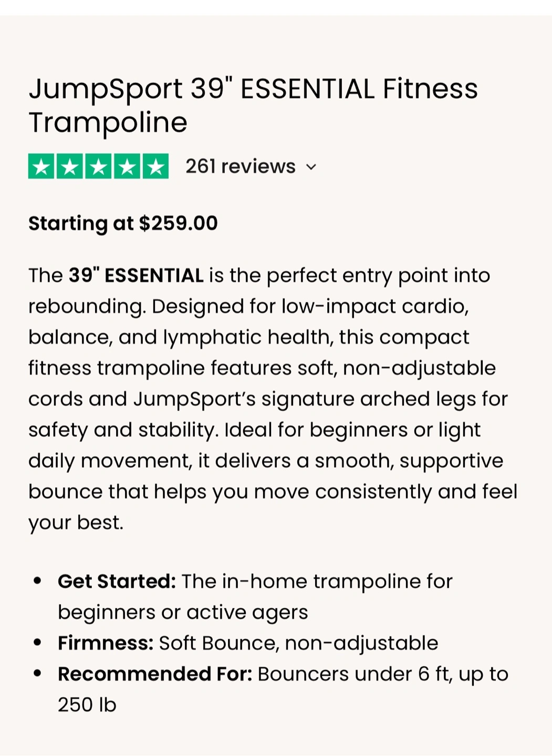Click the Recommended For bullet label

155,674
